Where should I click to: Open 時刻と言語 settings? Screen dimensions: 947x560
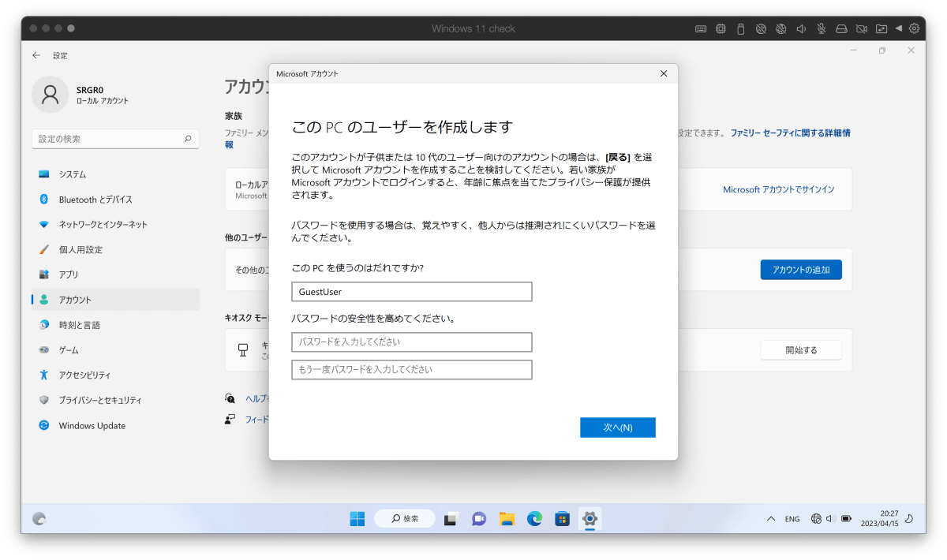(x=115, y=325)
